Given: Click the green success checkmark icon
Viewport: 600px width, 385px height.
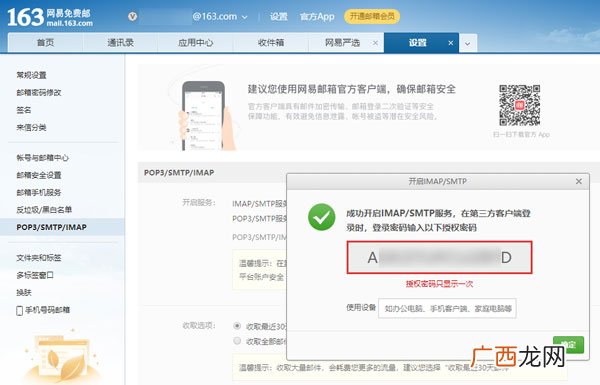Looking at the screenshot, I should pyautogui.click(x=321, y=217).
